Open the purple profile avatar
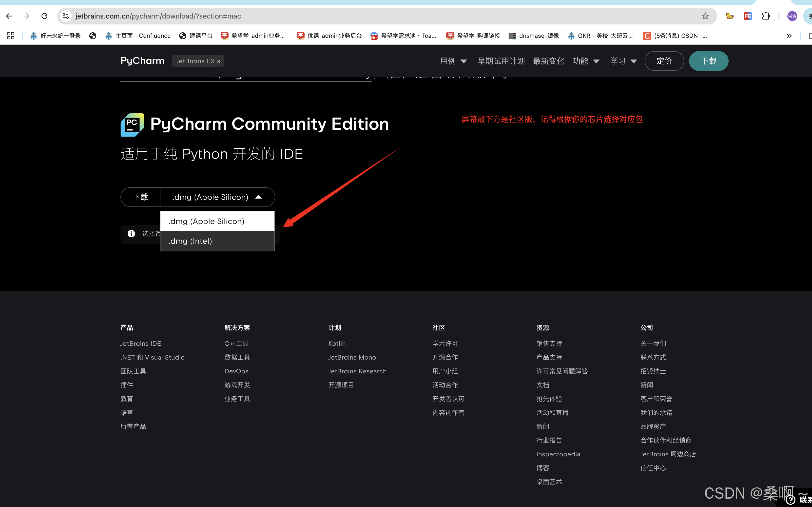 click(792, 16)
